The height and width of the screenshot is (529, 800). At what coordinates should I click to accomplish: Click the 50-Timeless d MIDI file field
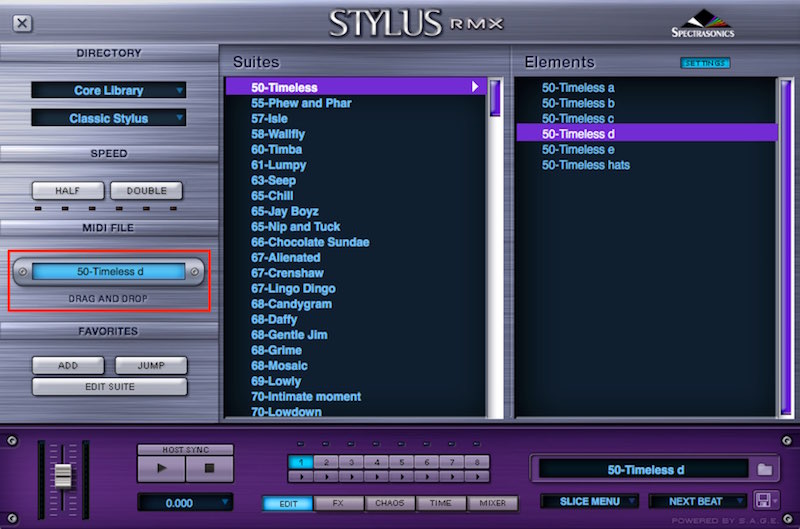pyautogui.click(x=109, y=271)
